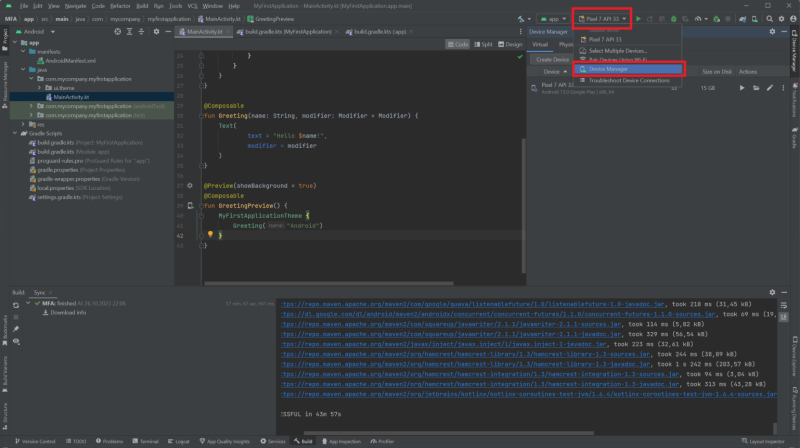This screenshot has height=448, width=800.
Task: Hide the Project panel with minus icon
Action: point(168,32)
